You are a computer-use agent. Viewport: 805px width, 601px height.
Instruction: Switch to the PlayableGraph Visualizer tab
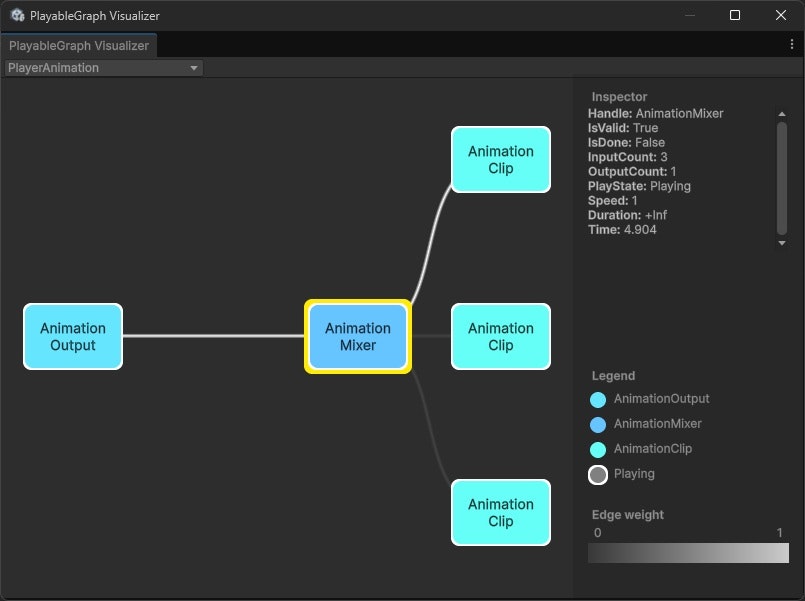[79, 45]
